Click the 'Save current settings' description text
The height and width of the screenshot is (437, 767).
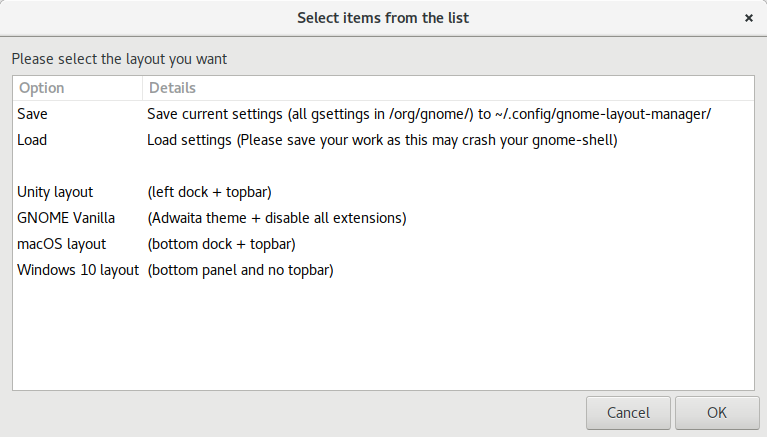coord(429,114)
